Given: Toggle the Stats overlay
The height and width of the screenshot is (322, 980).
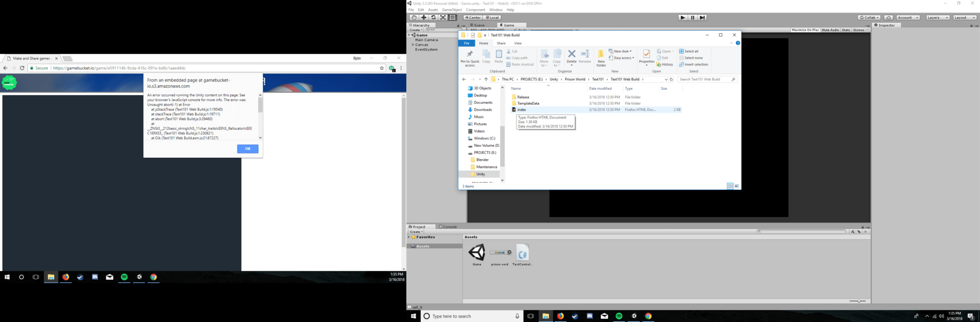Looking at the screenshot, I should [x=846, y=30].
